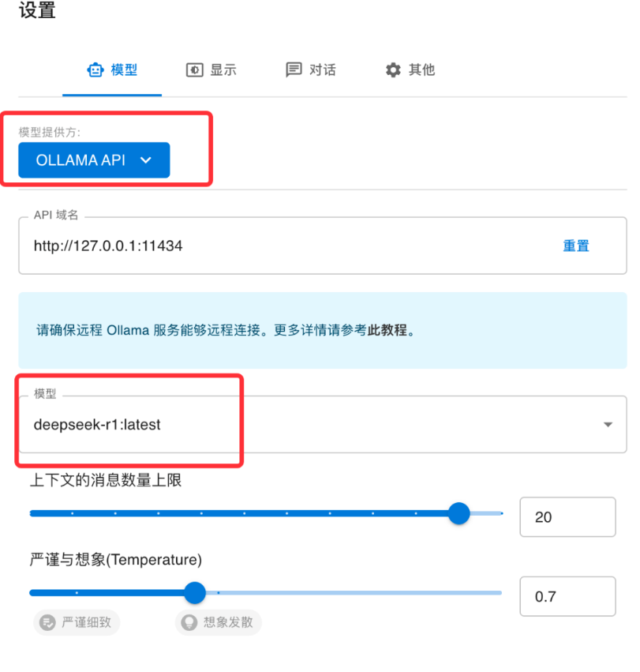The height and width of the screenshot is (672, 640).
Task: Click the 模型提供方 label text
Action: point(49,133)
